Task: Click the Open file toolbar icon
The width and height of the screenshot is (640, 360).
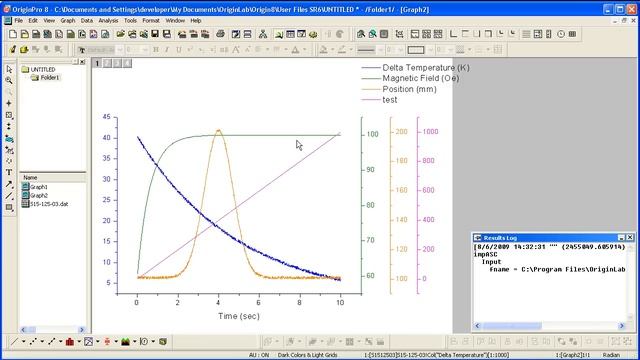Action: click(120, 34)
